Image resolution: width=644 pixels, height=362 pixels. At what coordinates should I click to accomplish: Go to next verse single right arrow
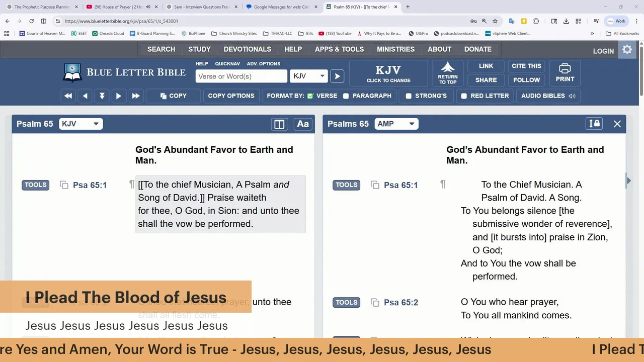click(119, 96)
